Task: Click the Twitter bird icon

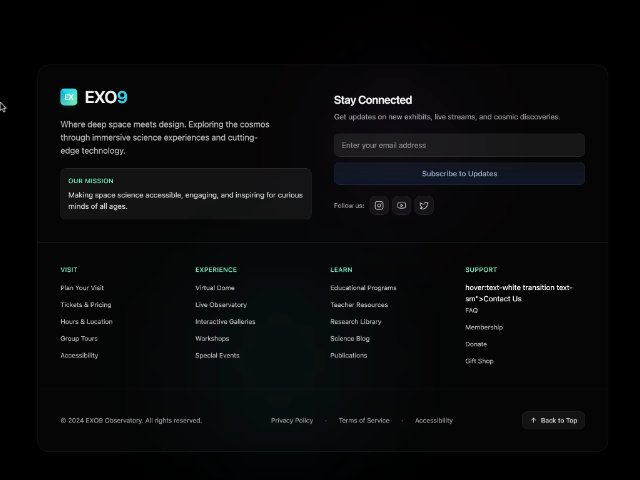Action: pyautogui.click(x=424, y=205)
